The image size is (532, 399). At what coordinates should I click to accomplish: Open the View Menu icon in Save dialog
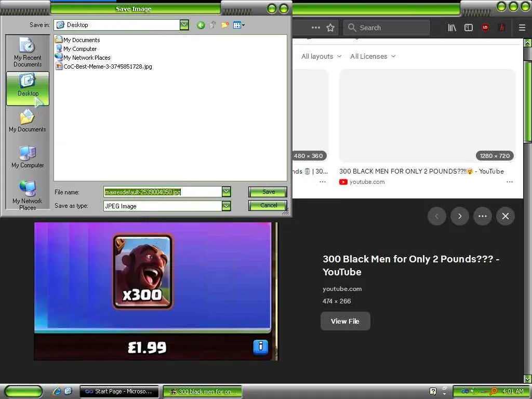tap(239, 25)
